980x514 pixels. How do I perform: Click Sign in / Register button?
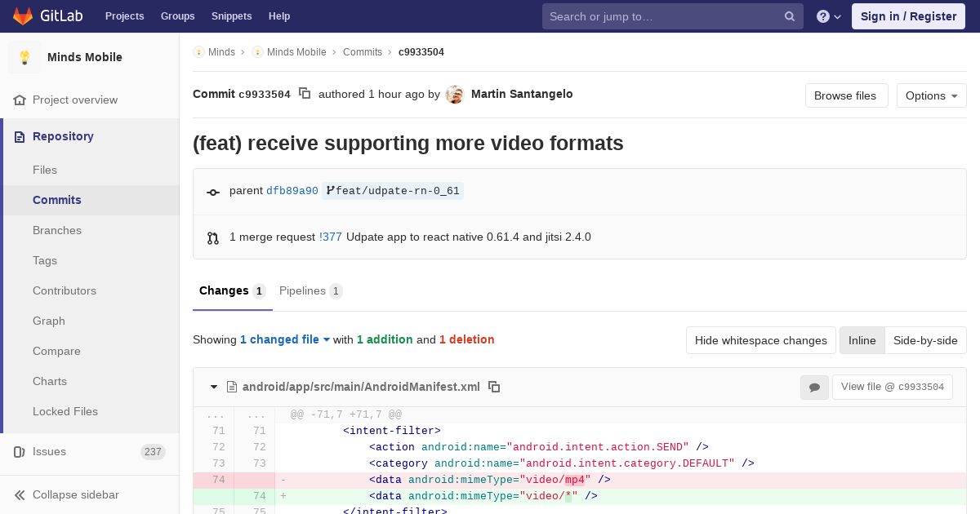(x=908, y=16)
